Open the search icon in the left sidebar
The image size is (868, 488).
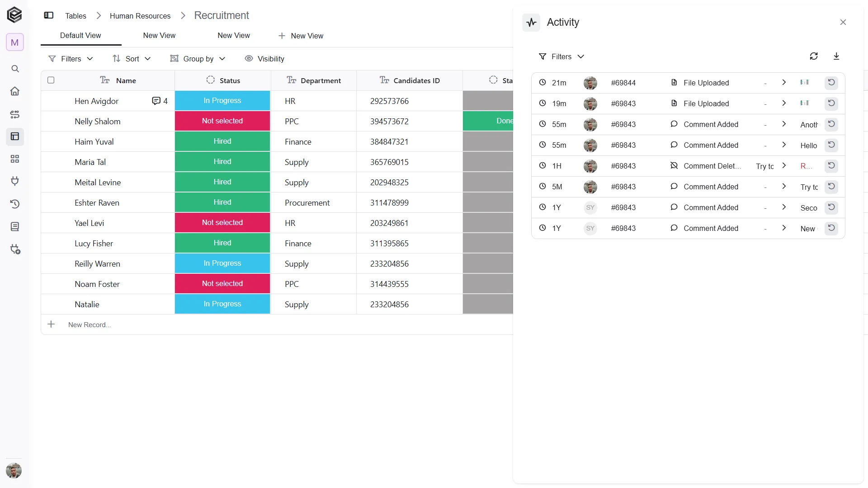click(x=15, y=69)
